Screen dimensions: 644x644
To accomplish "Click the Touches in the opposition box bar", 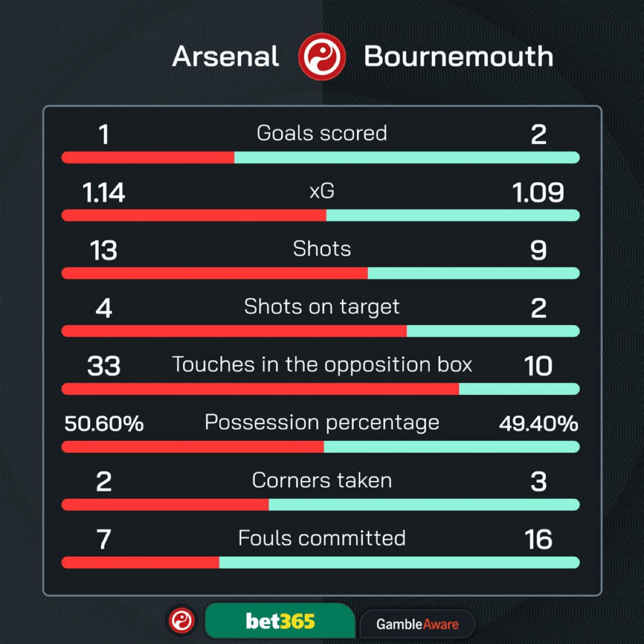I will click(x=320, y=389).
